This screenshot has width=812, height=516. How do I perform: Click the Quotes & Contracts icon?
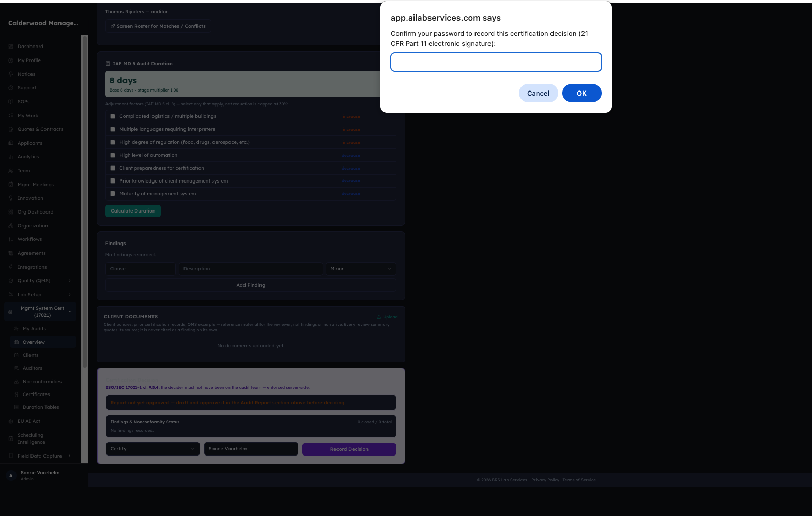tap(11, 129)
